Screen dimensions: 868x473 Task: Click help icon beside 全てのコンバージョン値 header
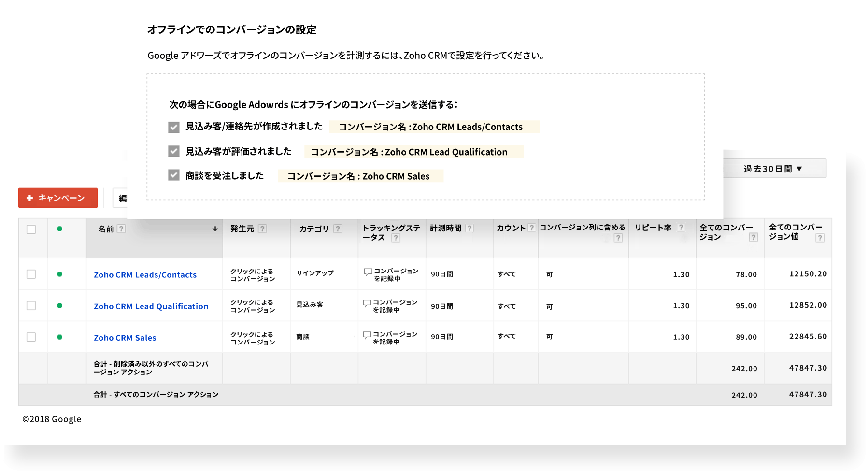pyautogui.click(x=820, y=238)
